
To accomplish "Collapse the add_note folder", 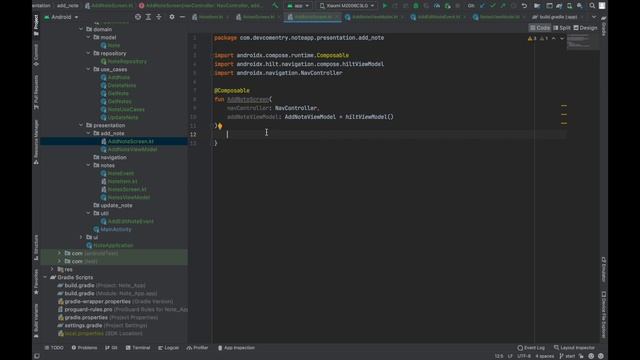I will (88, 133).
